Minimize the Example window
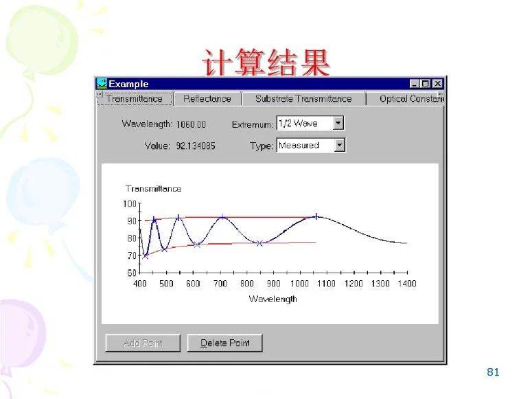Image resolution: width=532 pixels, height=399 pixels. point(415,84)
